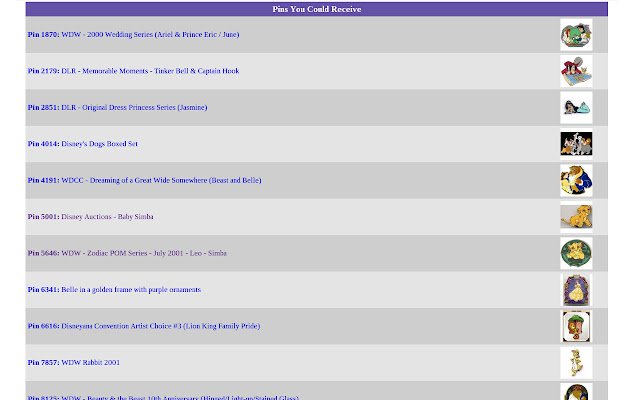View Beauty & the Beast stained glass thumbnail
This screenshot has height=400, width=640.
pos(576,392)
